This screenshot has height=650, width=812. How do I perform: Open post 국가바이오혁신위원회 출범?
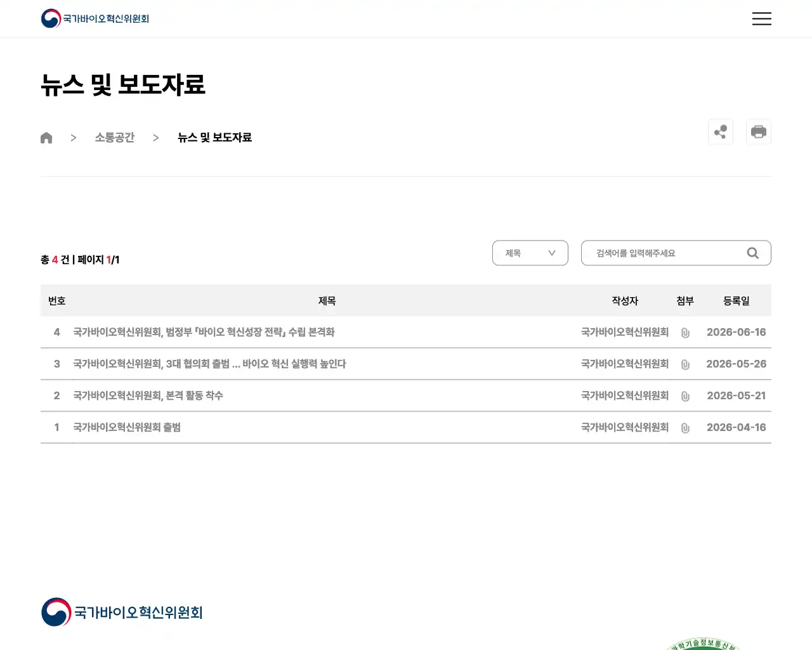127,427
